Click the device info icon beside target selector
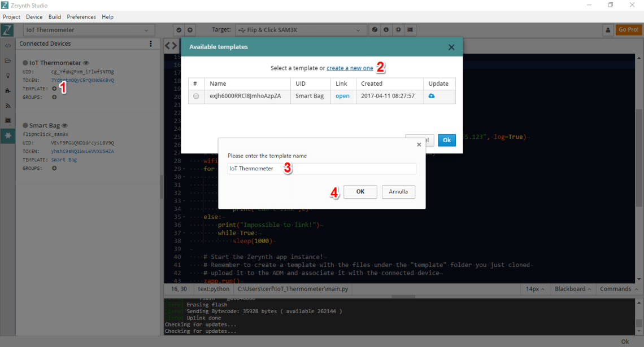Image resolution: width=644 pixels, height=347 pixels. [x=385, y=30]
